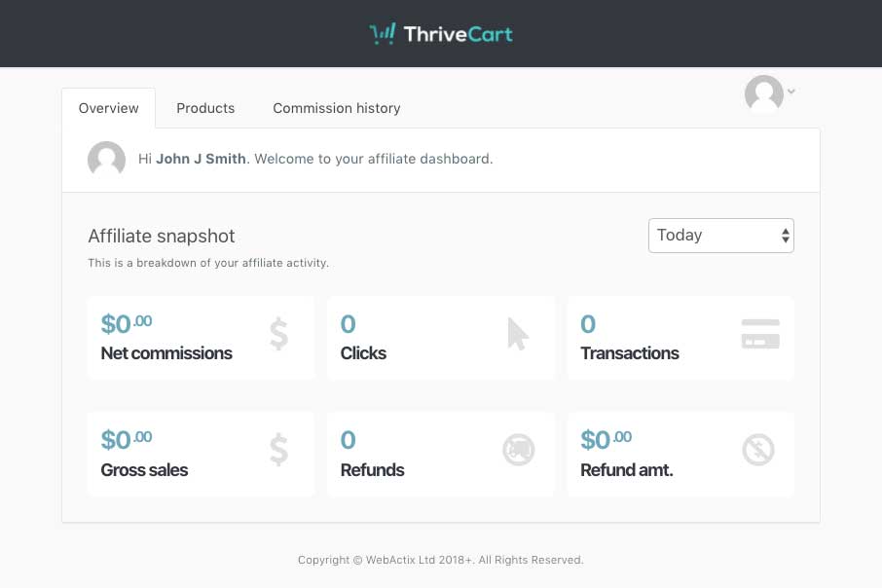Open the Commission history tab

(x=336, y=108)
